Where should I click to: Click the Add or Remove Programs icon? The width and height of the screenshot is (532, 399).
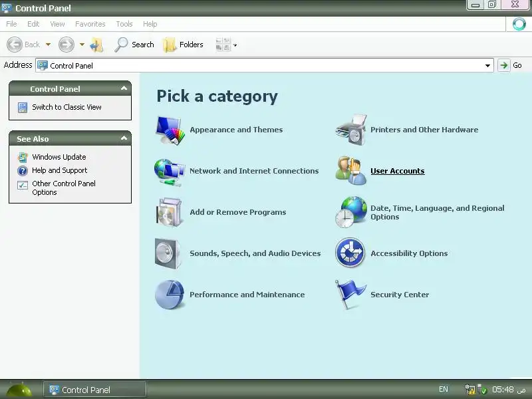pyautogui.click(x=170, y=212)
